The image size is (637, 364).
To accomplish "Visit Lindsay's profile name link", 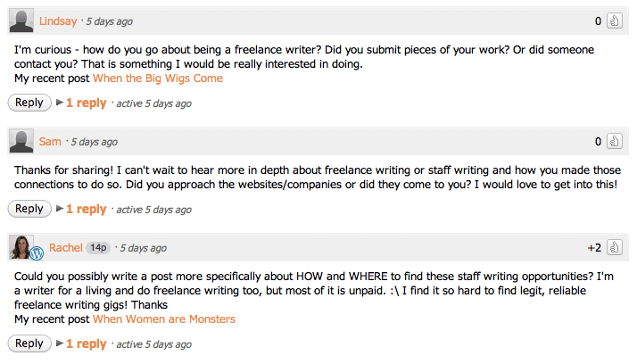I will point(59,21).
